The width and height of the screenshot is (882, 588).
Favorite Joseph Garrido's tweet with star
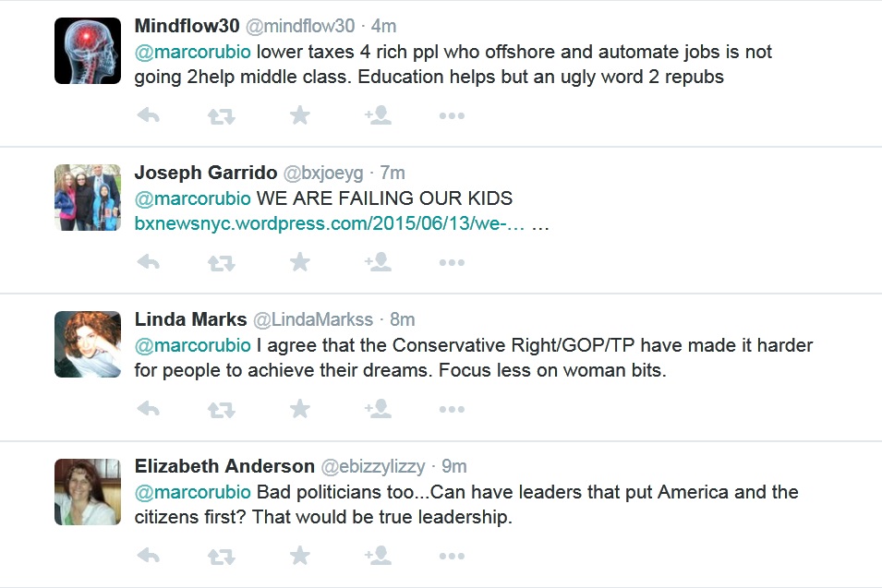click(299, 263)
